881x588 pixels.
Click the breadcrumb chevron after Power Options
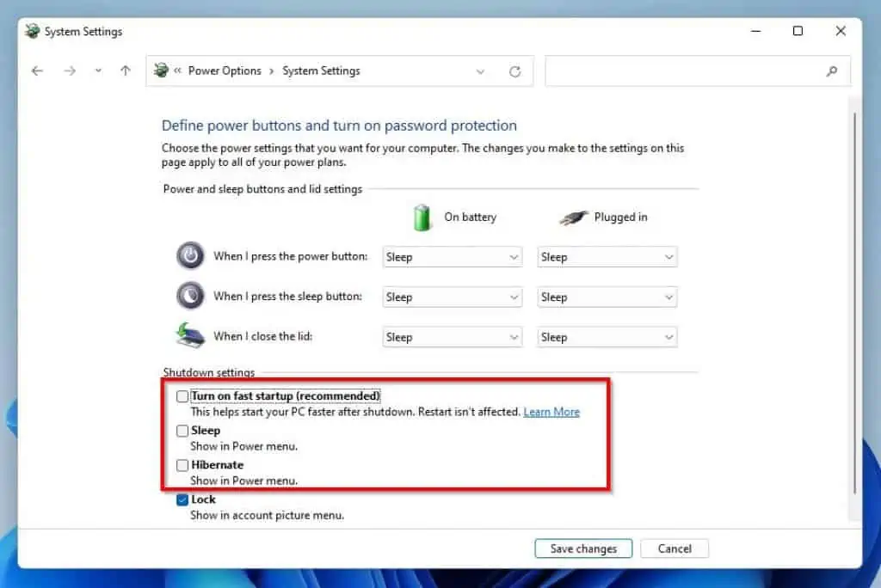tap(272, 71)
